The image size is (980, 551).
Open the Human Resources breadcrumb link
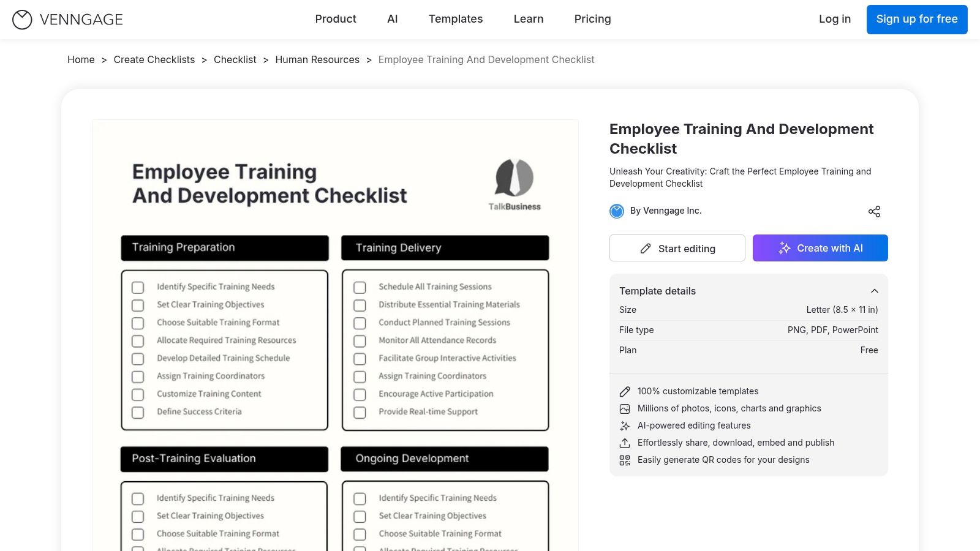[x=317, y=59]
